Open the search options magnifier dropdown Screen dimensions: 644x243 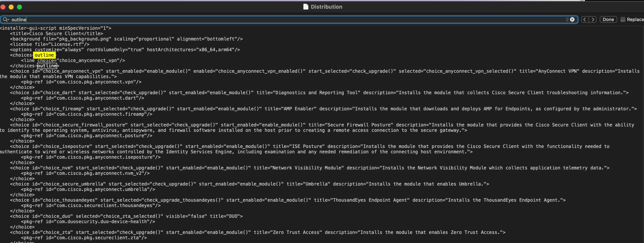(6, 19)
